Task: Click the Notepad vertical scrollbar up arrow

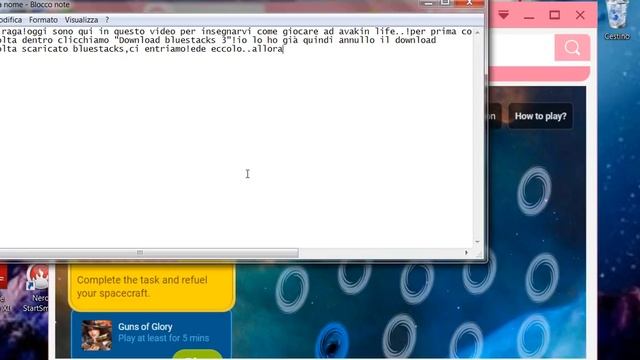Action: click(477, 32)
